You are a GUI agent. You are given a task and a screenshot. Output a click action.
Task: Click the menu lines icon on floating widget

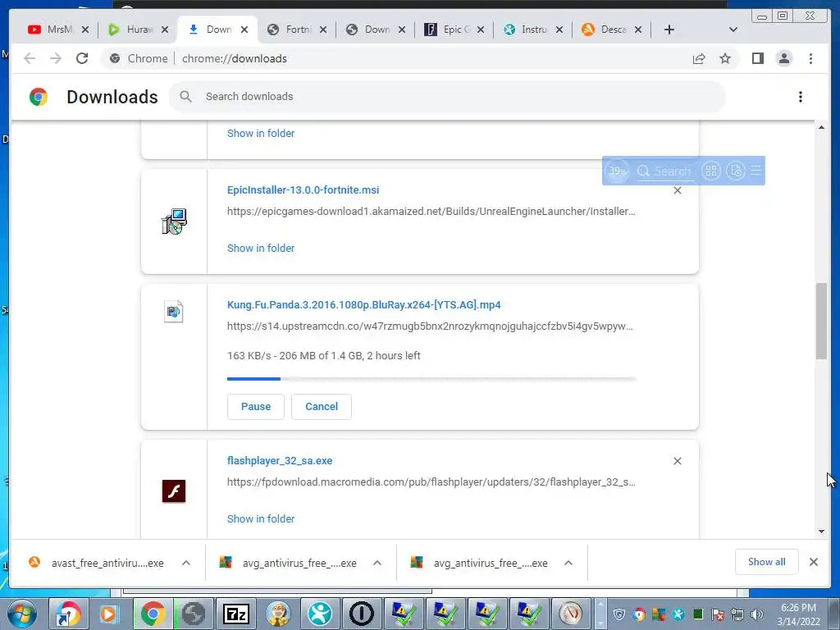pyautogui.click(x=756, y=171)
